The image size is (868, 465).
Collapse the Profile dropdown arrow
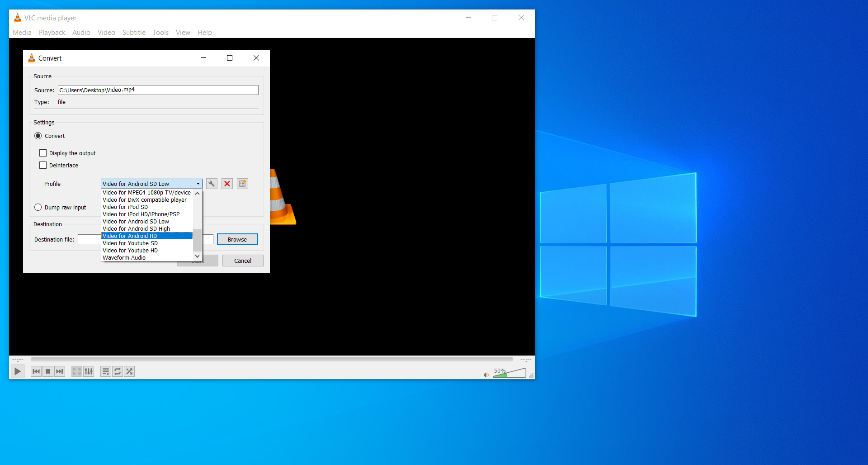pos(198,184)
